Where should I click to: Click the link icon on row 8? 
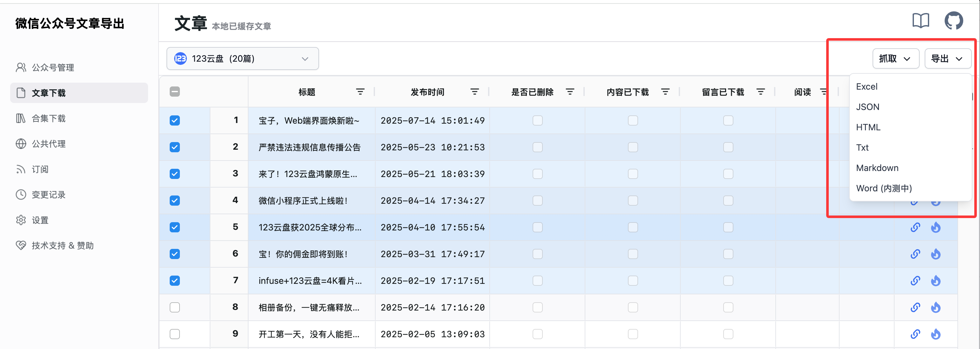[915, 307]
